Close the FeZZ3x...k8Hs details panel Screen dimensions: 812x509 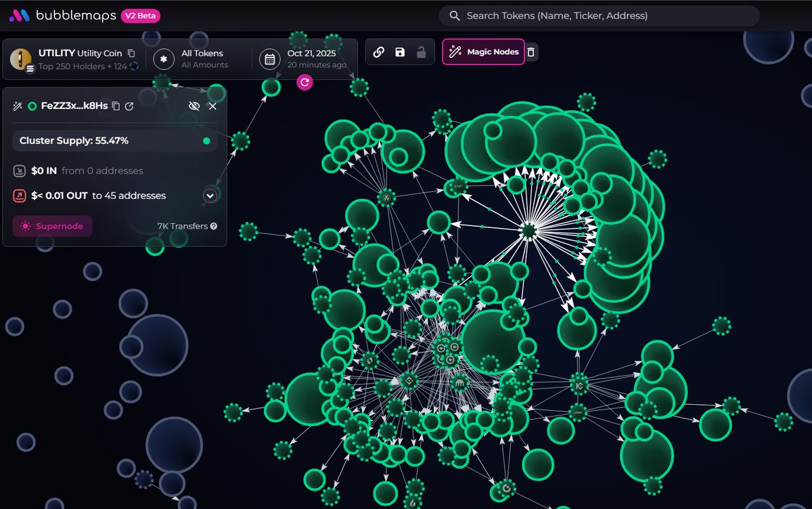(x=212, y=106)
